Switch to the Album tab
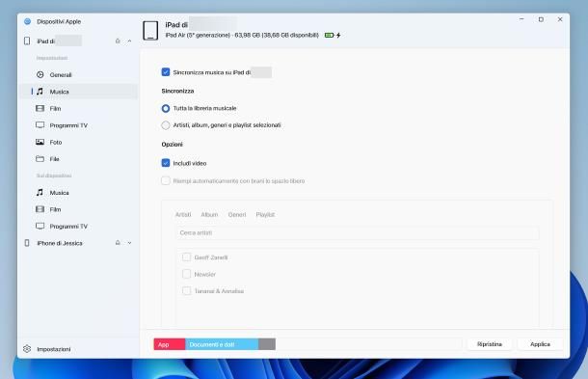 [209, 215]
